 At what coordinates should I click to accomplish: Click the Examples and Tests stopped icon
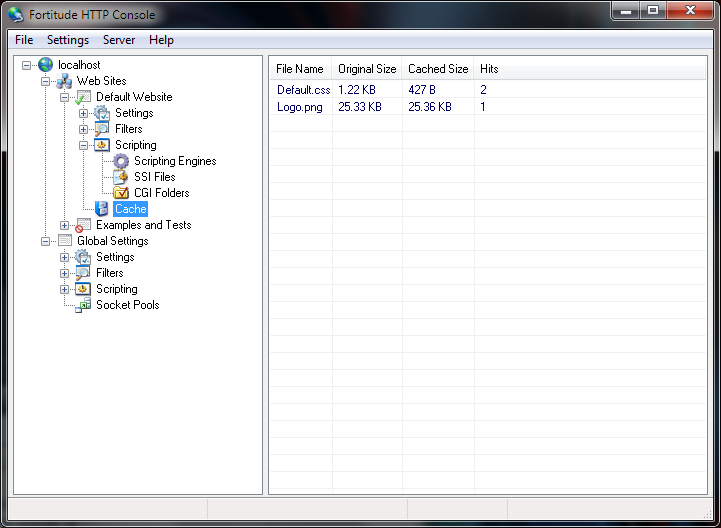click(x=83, y=225)
